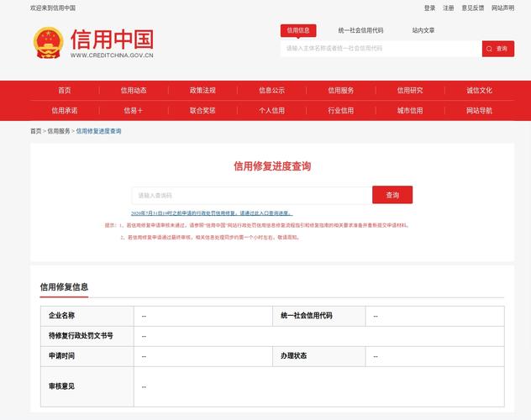Click the 信用修复进度查询 page heading
This screenshot has width=531, height=420.
point(272,166)
